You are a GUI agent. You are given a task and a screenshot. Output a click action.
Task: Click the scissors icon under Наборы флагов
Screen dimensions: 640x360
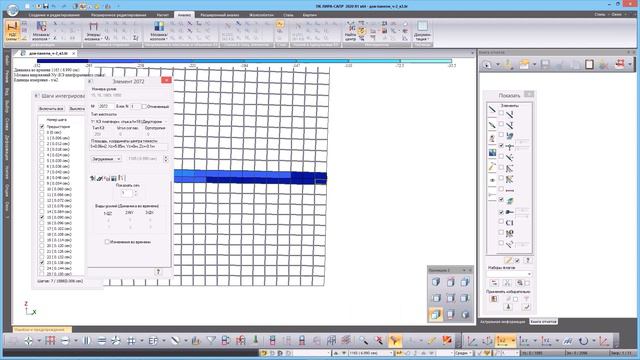coord(507,282)
